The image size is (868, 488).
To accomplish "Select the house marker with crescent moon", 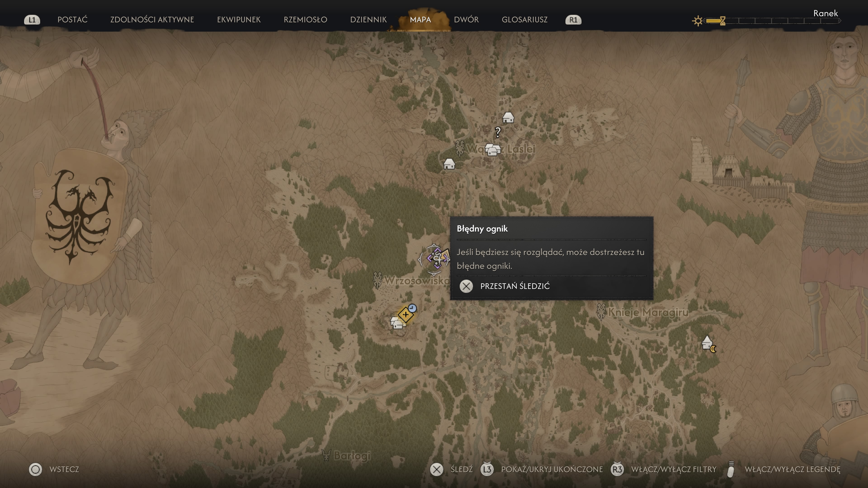I will pyautogui.click(x=708, y=343).
